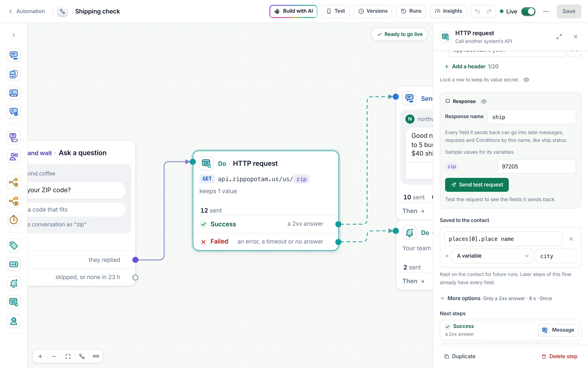Toggle the secret row eye icon
Screen dimensions: 588x368
click(x=526, y=80)
